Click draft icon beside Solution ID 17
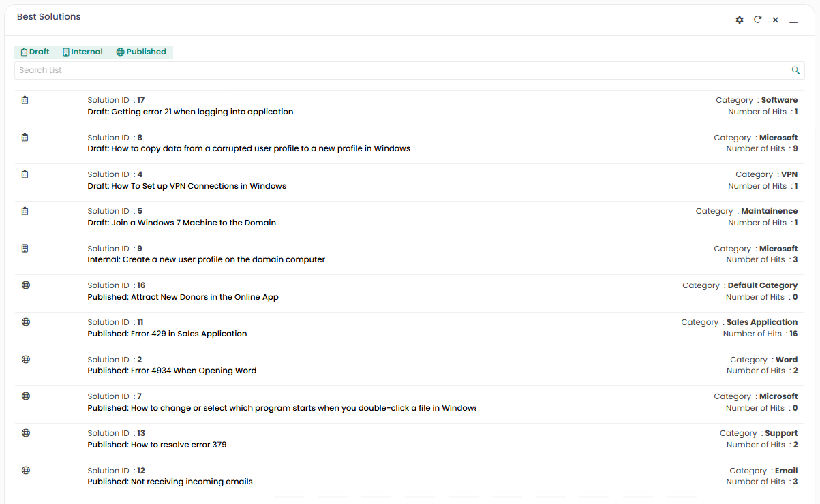 coord(25,100)
